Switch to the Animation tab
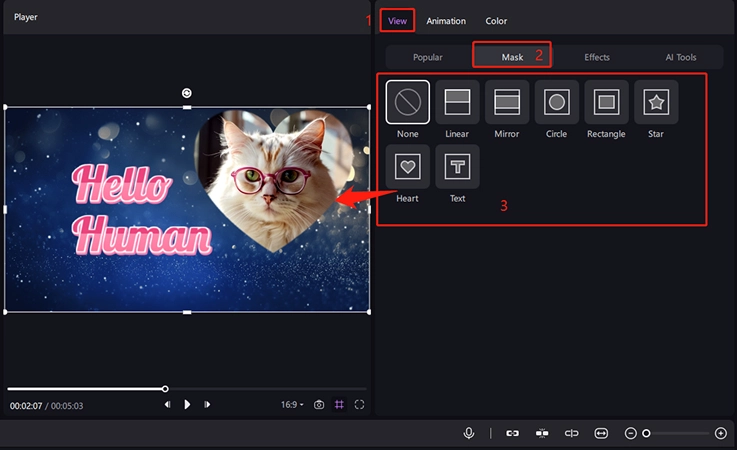The width and height of the screenshot is (737, 450). [446, 21]
